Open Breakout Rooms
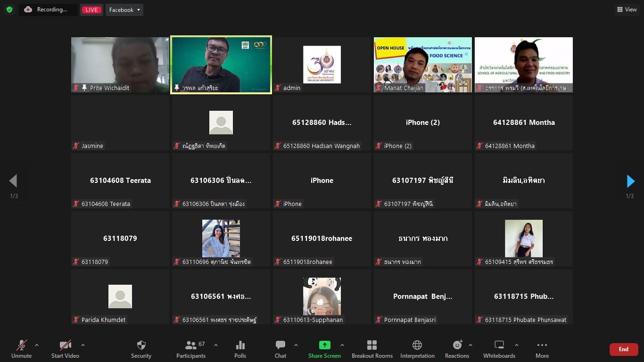The width and height of the screenshot is (644, 362). click(372, 349)
